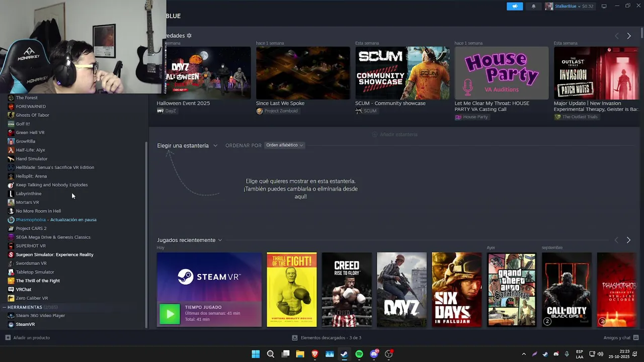Open notifications bell icon

coord(534,6)
